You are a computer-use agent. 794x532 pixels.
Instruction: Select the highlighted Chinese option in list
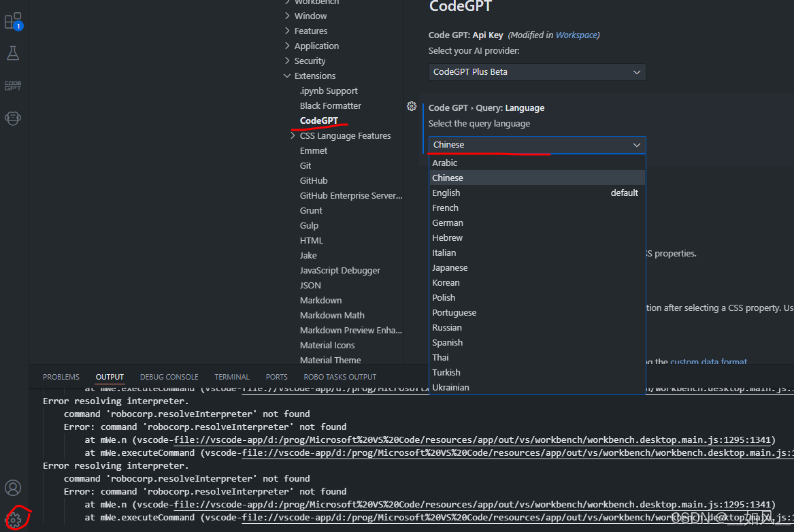point(537,178)
